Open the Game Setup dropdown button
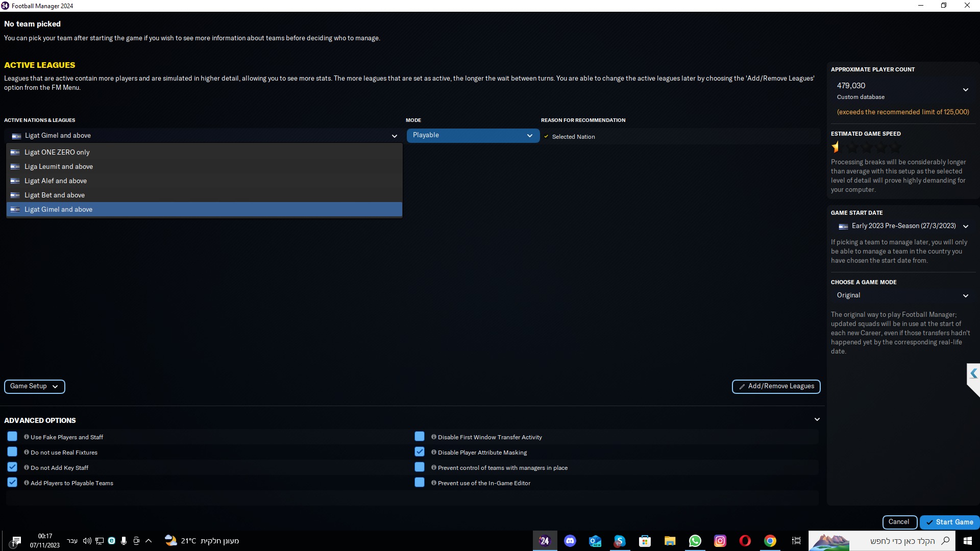Screen dimensions: 980x551 point(34,386)
